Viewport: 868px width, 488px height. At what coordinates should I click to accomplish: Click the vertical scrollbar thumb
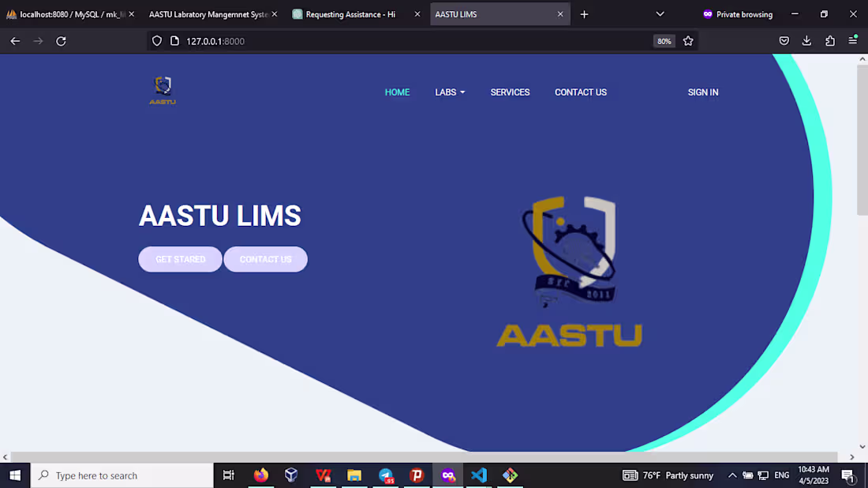pos(862,140)
